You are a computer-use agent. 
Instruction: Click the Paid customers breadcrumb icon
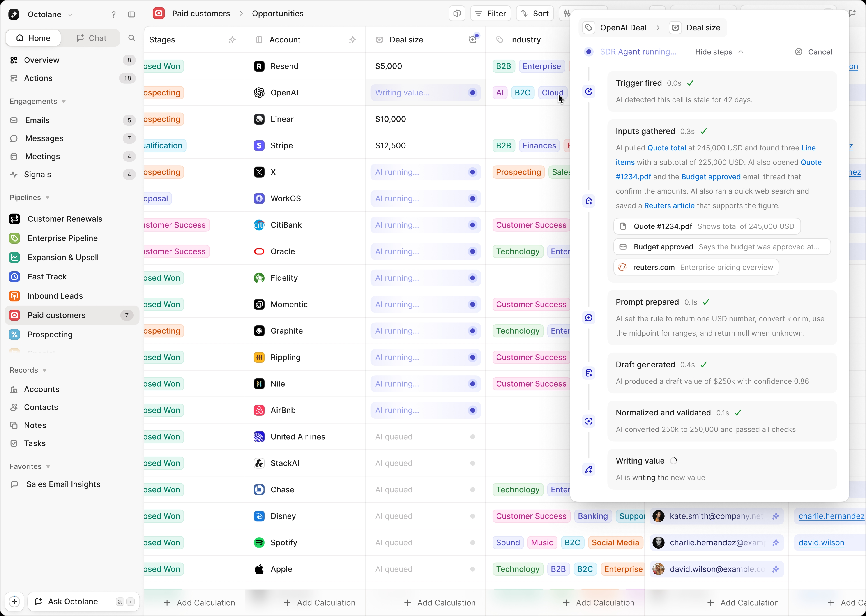coord(159,14)
